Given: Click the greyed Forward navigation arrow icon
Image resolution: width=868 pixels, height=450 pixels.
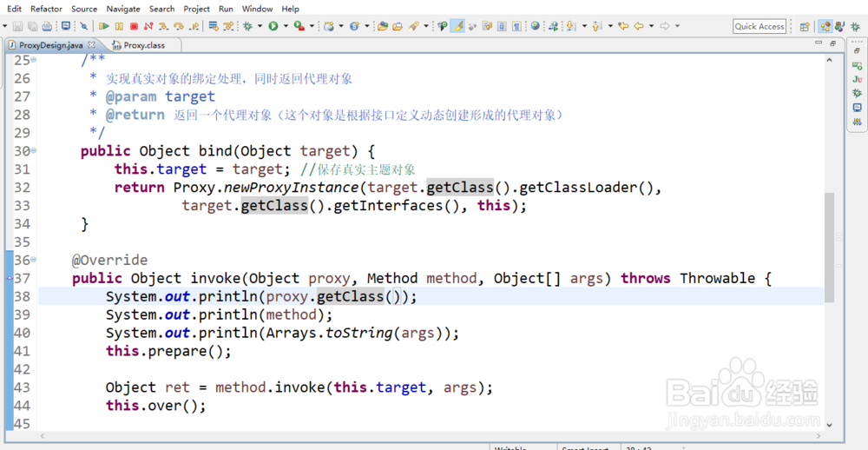Looking at the screenshot, I should point(665,26).
